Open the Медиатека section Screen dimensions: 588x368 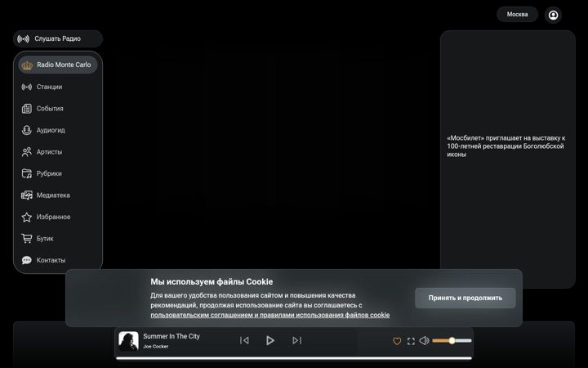coord(58,195)
